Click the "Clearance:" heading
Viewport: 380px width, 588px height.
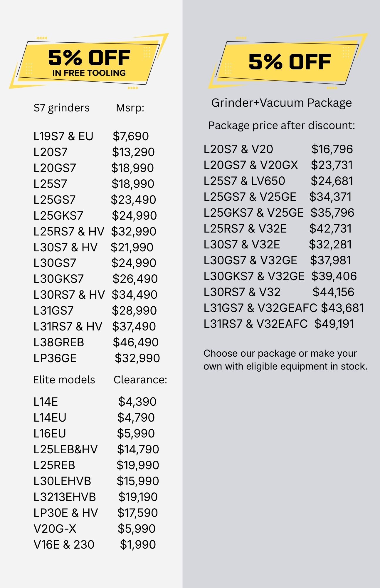140,380
